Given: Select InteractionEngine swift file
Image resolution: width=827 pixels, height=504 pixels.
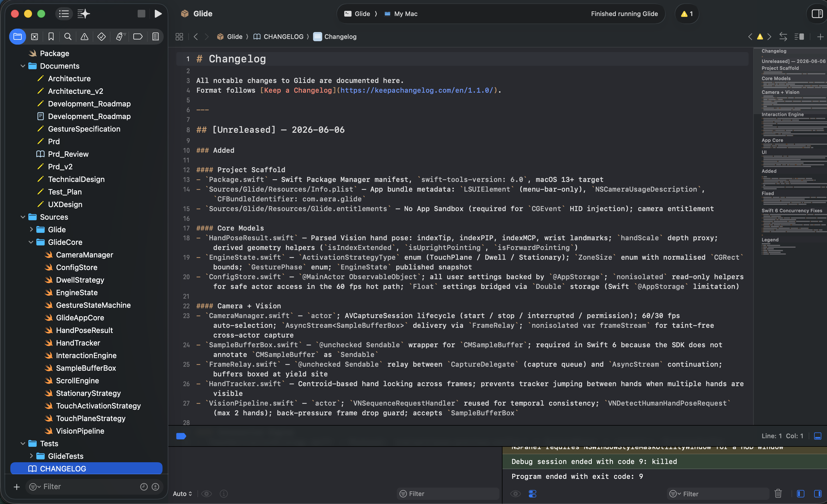Looking at the screenshot, I should pyautogui.click(x=80, y=355).
